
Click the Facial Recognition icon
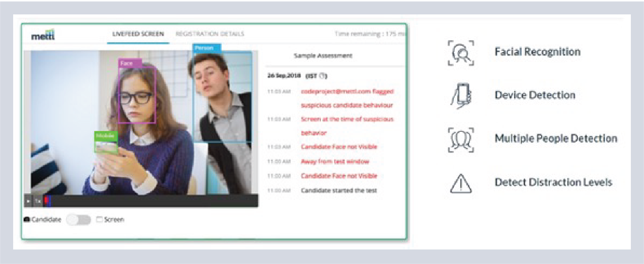pos(461,53)
